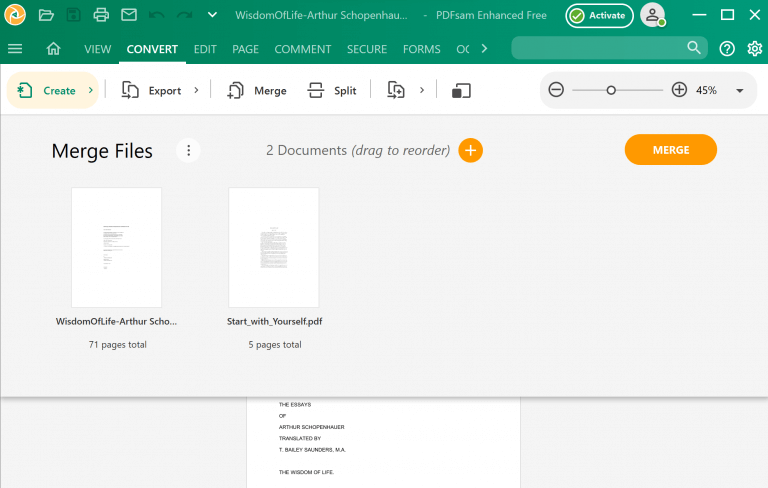Image resolution: width=768 pixels, height=488 pixels.
Task: Open a file with the folder icon
Action: tap(46, 15)
